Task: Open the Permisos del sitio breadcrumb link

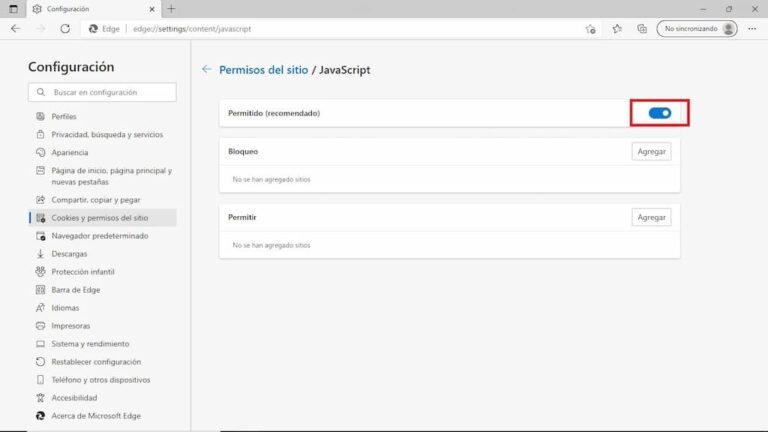Action: click(264, 70)
